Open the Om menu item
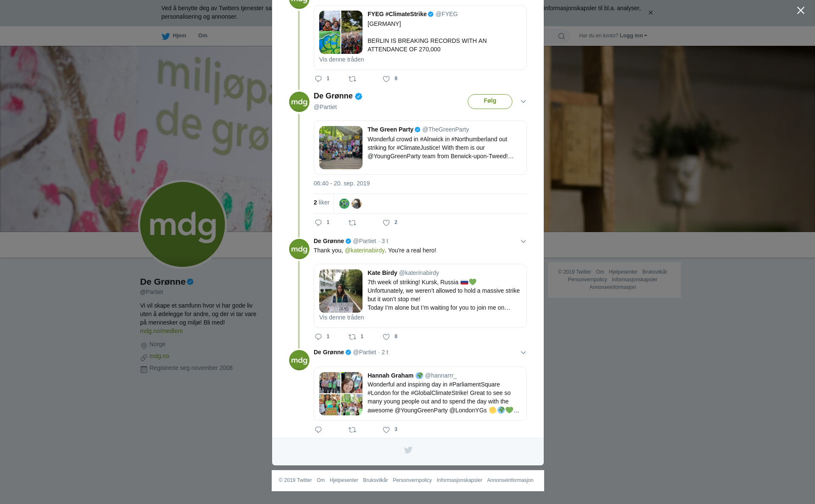The image size is (815, 504). click(x=202, y=36)
